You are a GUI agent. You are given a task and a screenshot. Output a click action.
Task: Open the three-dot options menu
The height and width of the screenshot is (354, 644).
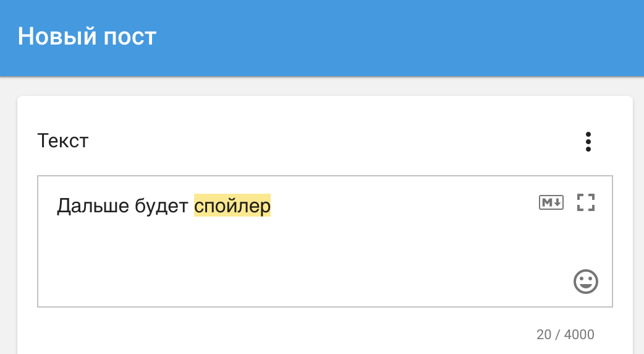(x=588, y=142)
